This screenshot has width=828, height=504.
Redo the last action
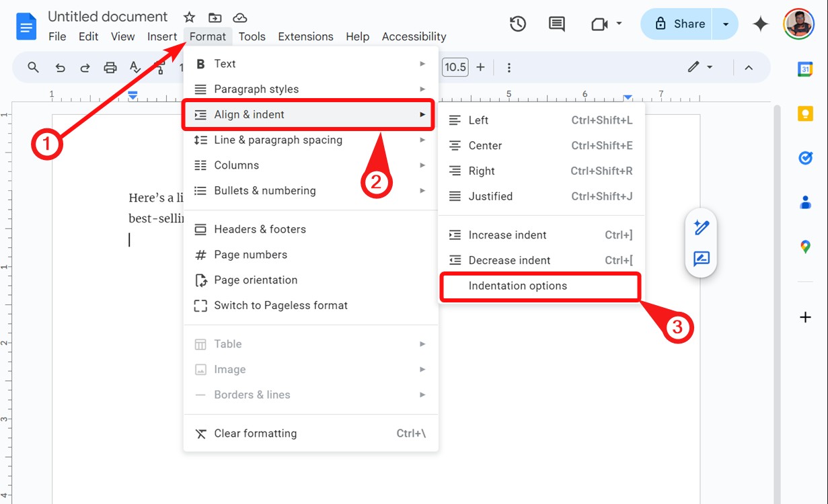pos(84,67)
